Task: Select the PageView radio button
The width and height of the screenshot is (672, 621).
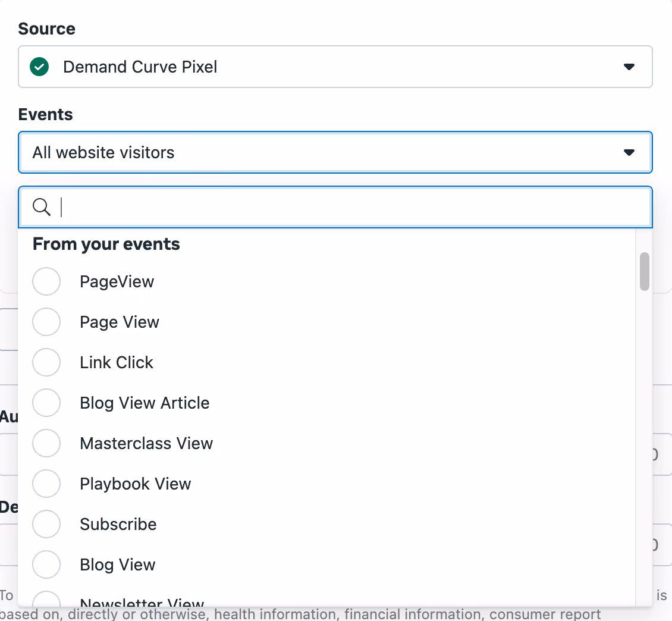Action: click(x=46, y=281)
